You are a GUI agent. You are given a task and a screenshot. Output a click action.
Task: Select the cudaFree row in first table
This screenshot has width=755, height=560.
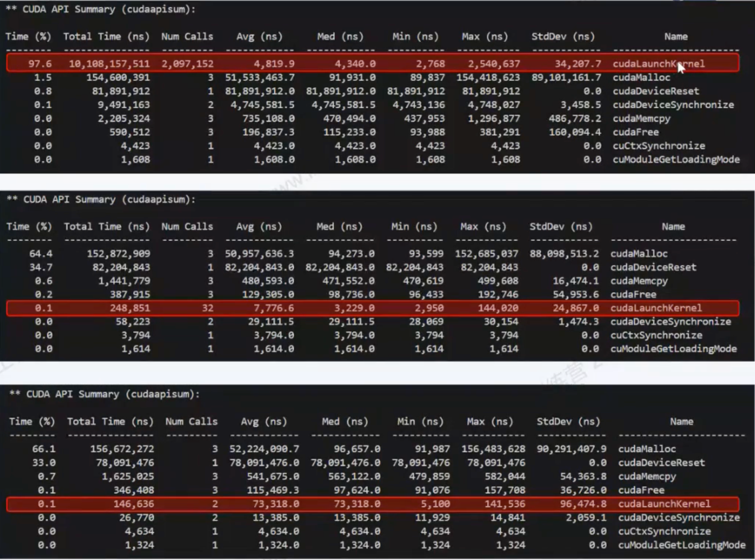(x=373, y=132)
